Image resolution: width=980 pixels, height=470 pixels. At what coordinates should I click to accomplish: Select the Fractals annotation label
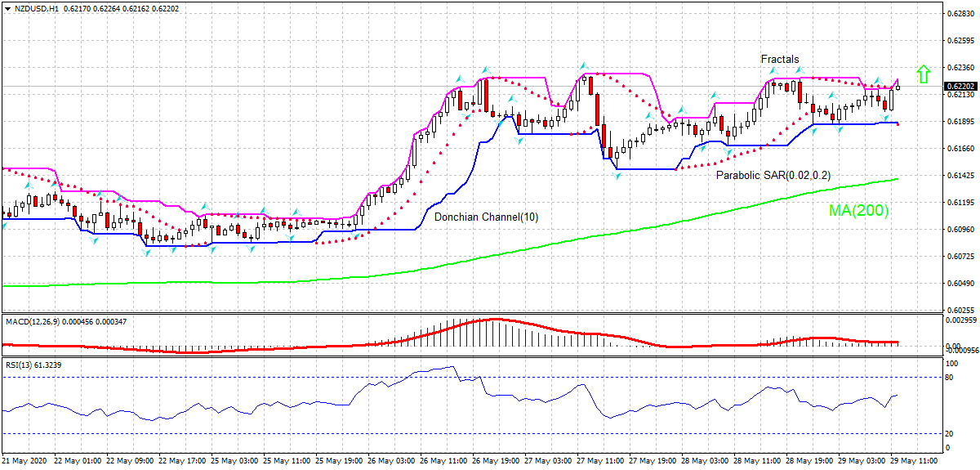(x=780, y=59)
